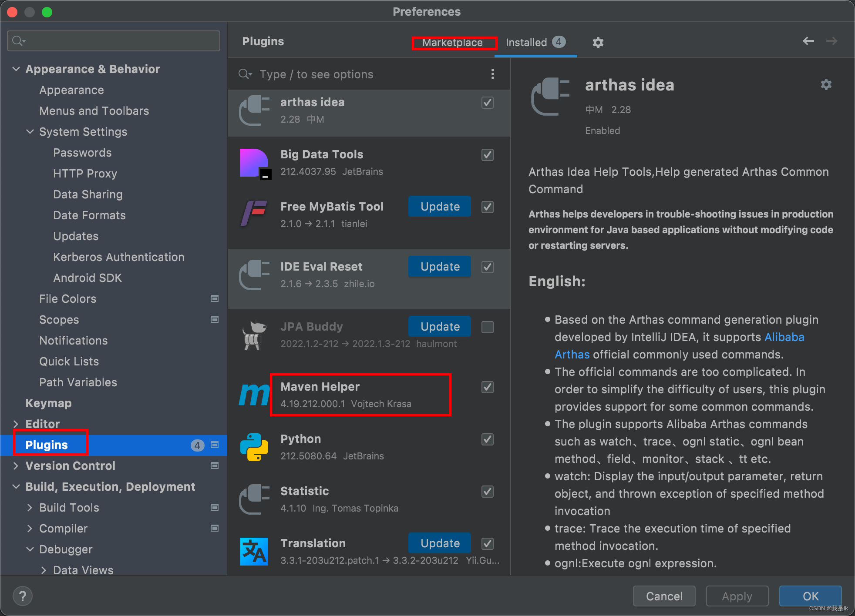
Task: Expand the Build Tools node
Action: [30, 507]
